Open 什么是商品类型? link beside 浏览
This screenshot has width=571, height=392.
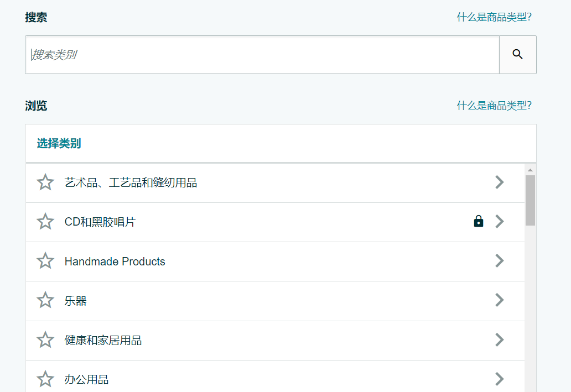[494, 106]
